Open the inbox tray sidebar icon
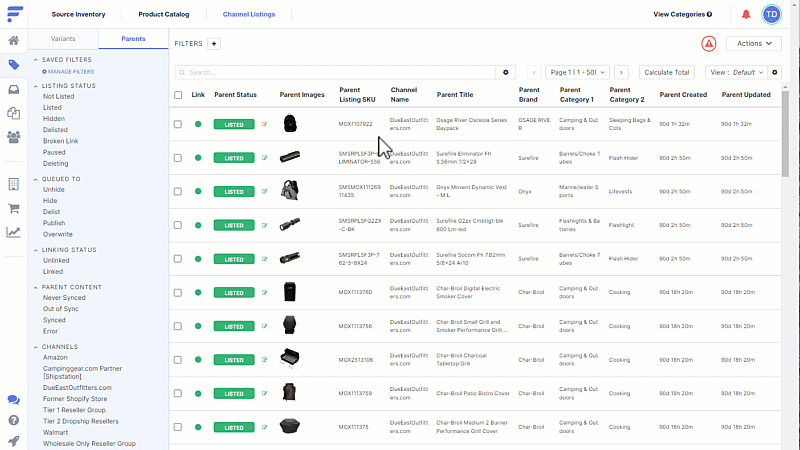Viewport: 800px width, 450px height. point(14,89)
